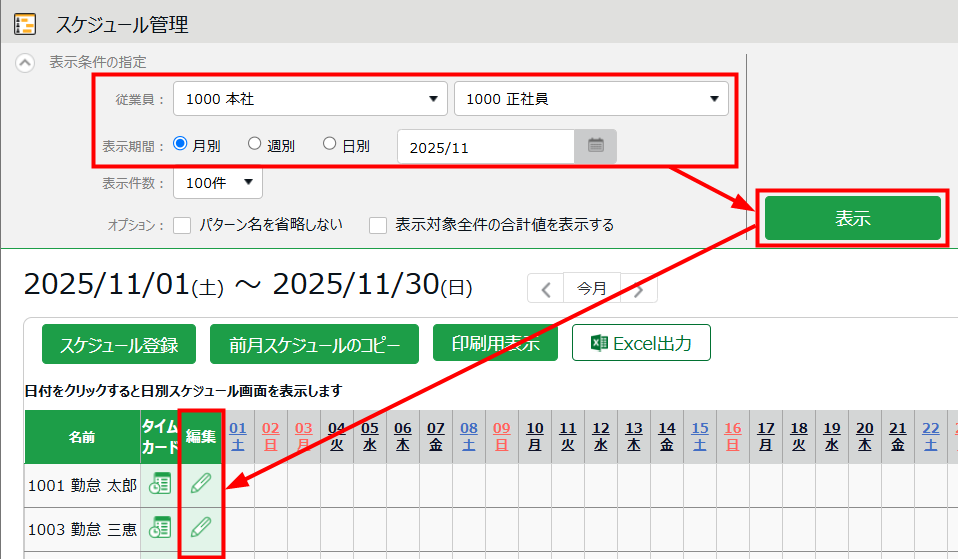Open the 1000 正社員 employee type dropdown
This screenshot has height=559, width=958.
(x=591, y=99)
